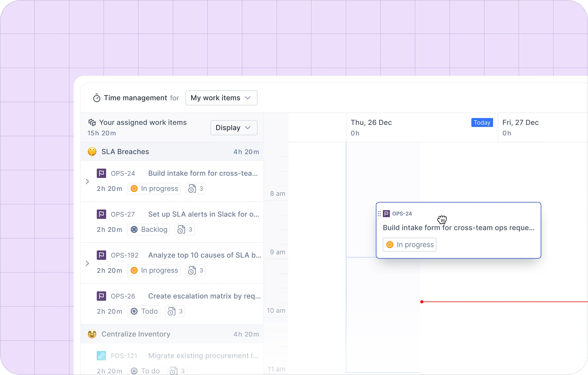Click In progress status on OPS-24 row

154,188
